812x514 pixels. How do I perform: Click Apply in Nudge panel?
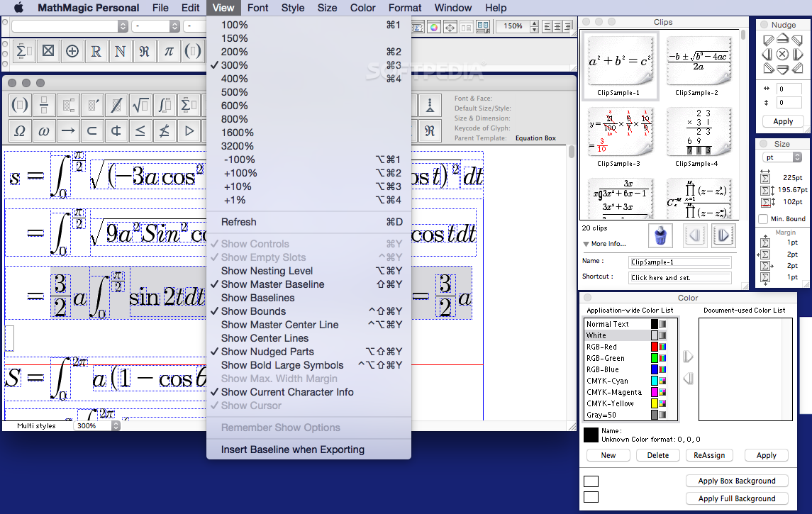point(783,121)
